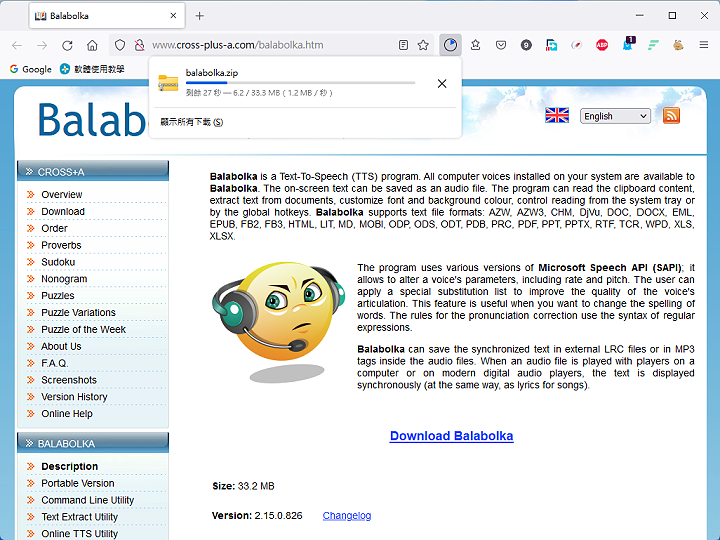Click the Download Balabolka link
The width and height of the screenshot is (720, 540).
point(451,436)
